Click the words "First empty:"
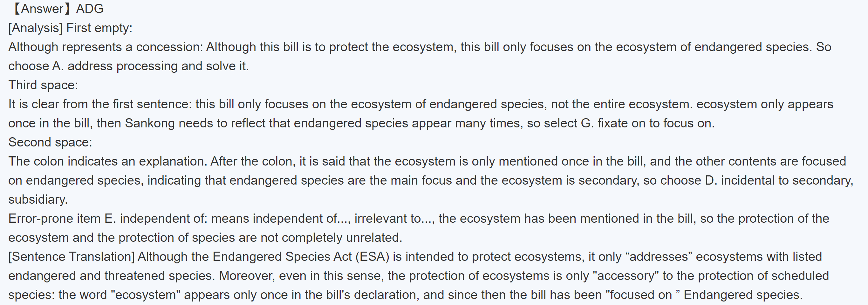 [x=99, y=28]
